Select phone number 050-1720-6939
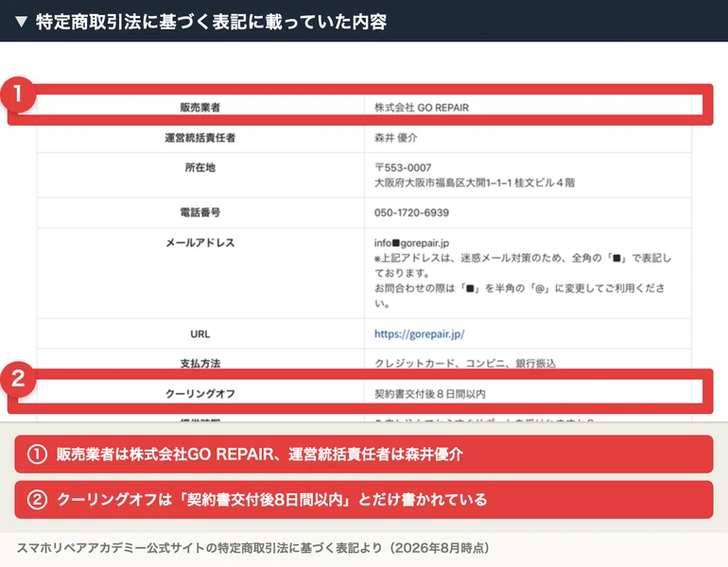The width and height of the screenshot is (728, 567). (411, 213)
